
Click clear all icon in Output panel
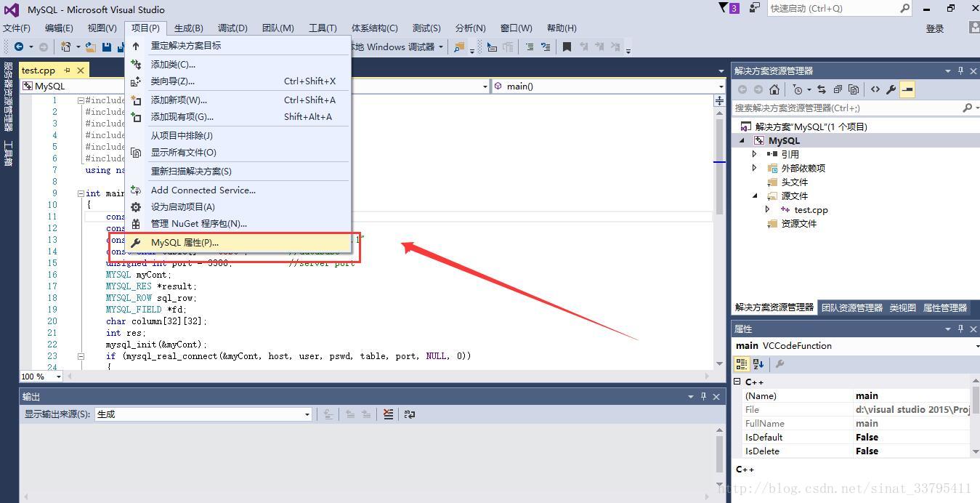pyautogui.click(x=388, y=414)
